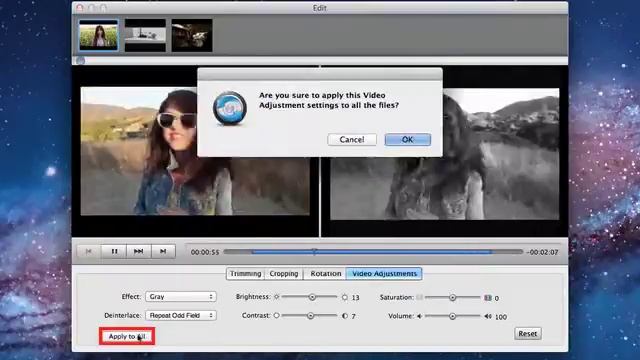Move the Saturation slider knob

point(452,298)
